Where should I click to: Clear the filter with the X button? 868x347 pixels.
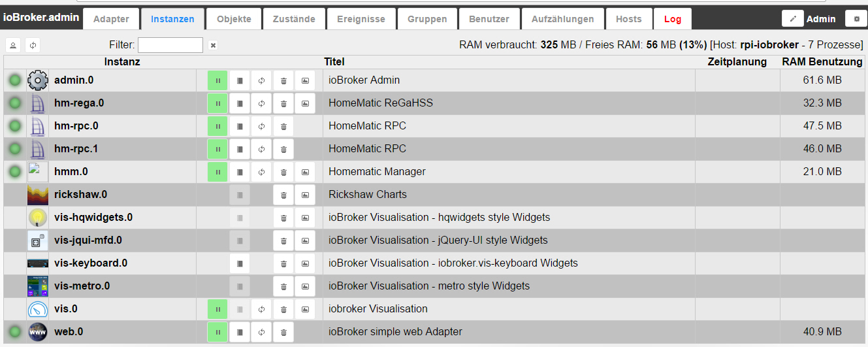[x=213, y=45]
